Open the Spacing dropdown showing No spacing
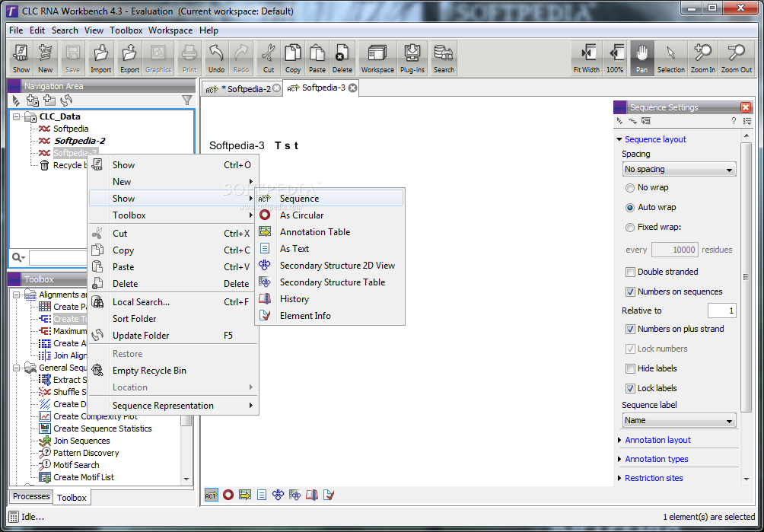Viewport: 764px width, 532px height. [x=680, y=170]
